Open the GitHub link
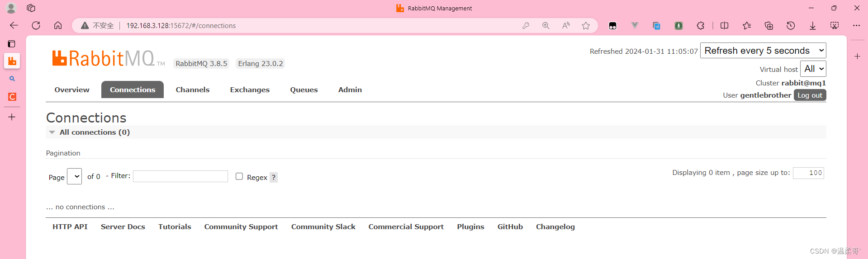The width and height of the screenshot is (868, 259). tap(510, 227)
